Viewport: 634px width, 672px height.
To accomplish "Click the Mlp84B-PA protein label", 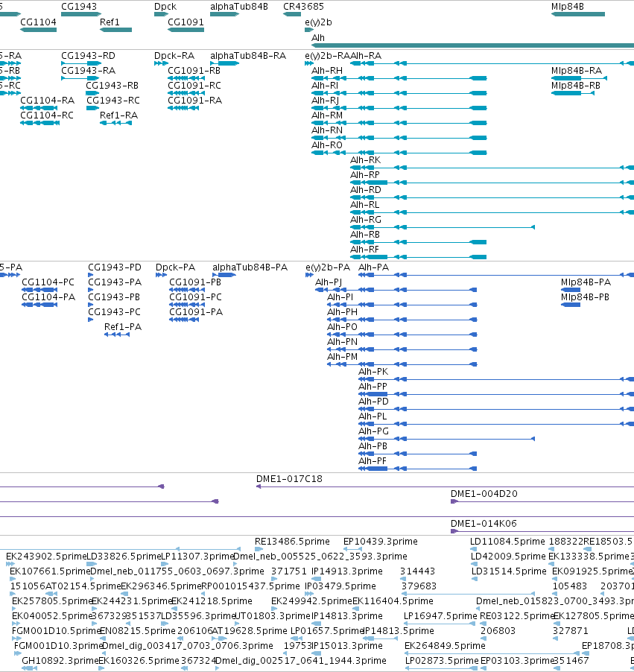I will (x=586, y=282).
